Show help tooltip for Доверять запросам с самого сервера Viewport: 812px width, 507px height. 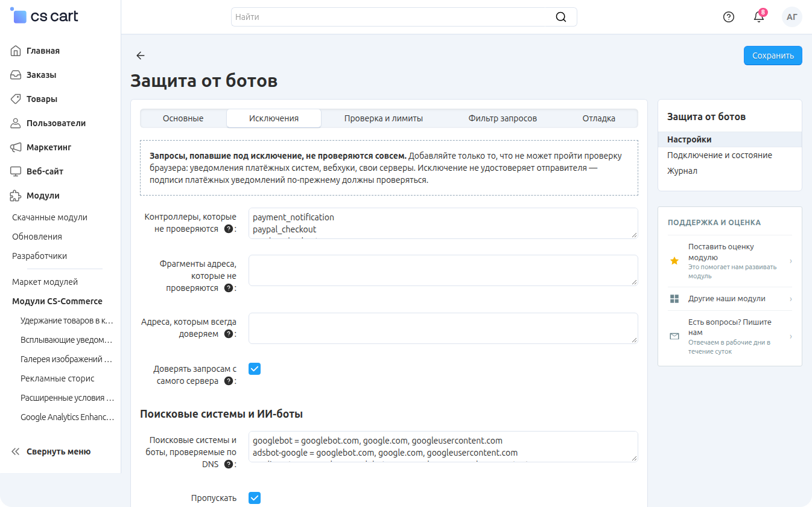(x=229, y=381)
